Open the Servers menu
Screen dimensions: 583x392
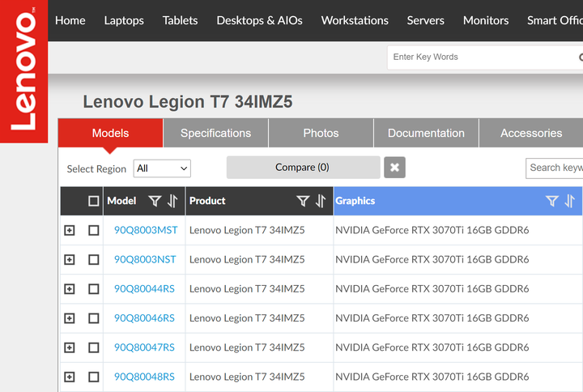click(426, 20)
